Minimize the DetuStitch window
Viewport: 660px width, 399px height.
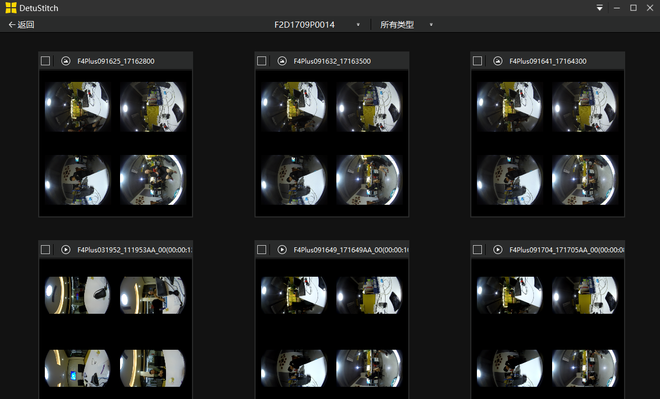617,8
